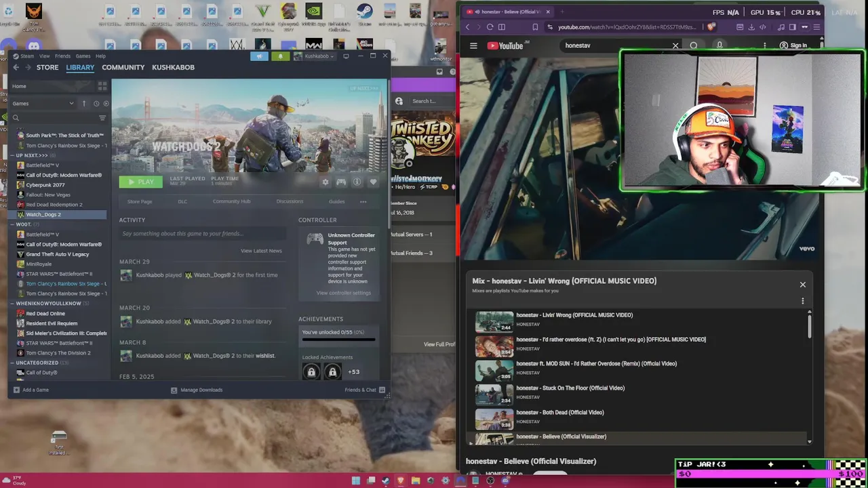Click the Big Picture mode icon in Steam
868x488 pixels.
[x=346, y=56]
